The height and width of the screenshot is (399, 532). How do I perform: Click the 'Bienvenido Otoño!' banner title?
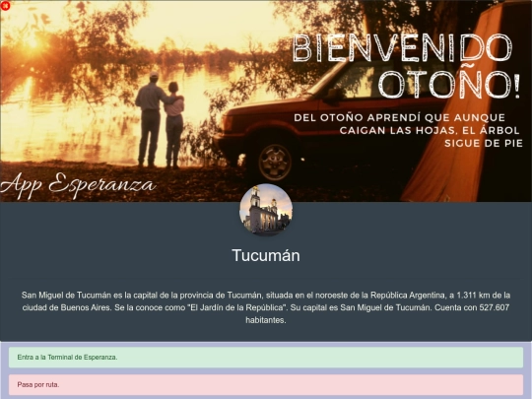tap(406, 66)
